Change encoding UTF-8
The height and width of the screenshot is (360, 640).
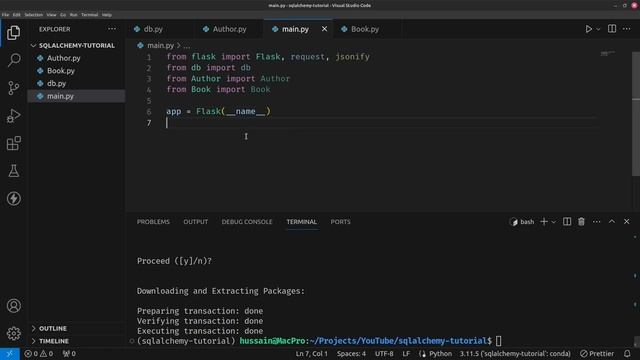click(384, 354)
